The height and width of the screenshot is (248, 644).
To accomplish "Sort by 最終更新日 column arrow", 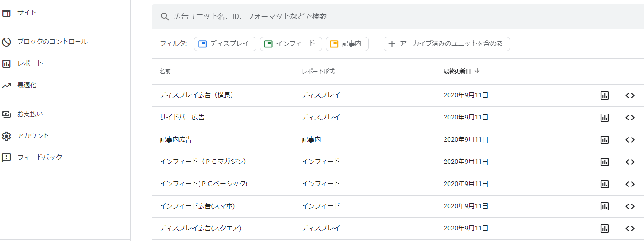I will (x=477, y=71).
